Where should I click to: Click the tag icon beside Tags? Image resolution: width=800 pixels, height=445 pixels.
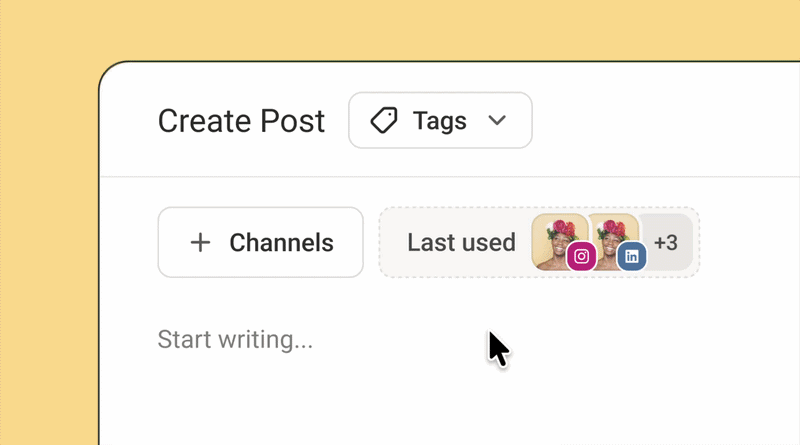click(x=384, y=120)
